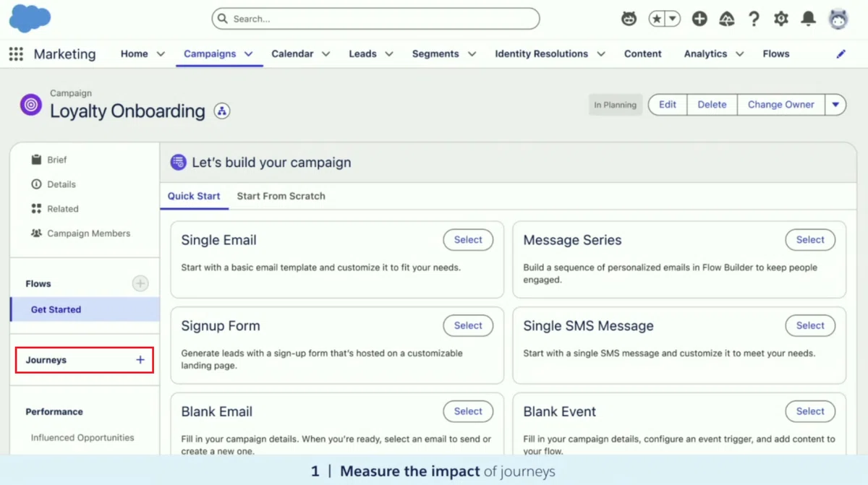Open the Campaigns tab

point(210,53)
